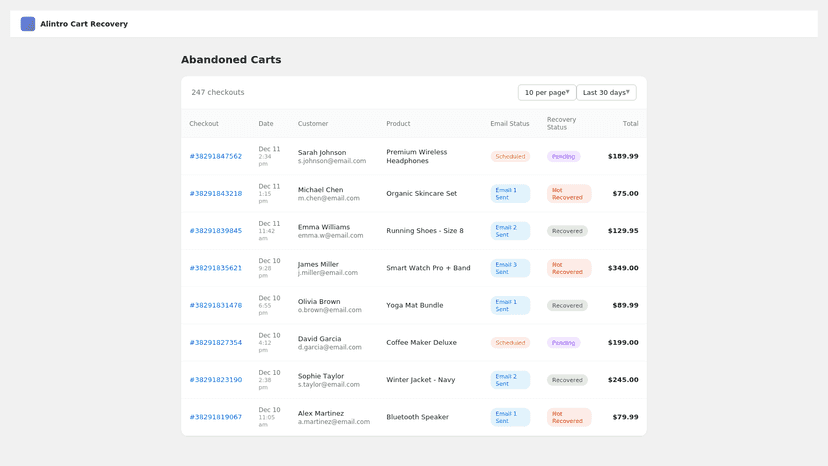The height and width of the screenshot is (466, 828).
Task: Select customer name Olivia Brown
Action: tap(319, 301)
